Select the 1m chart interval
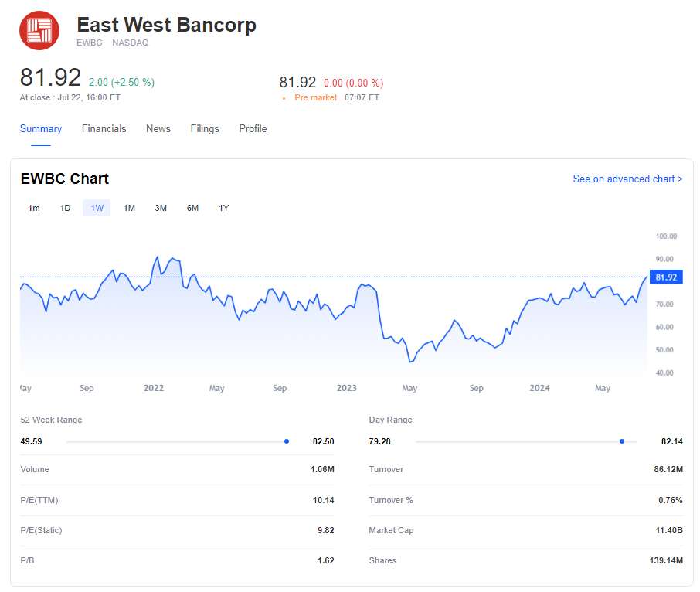 point(34,208)
